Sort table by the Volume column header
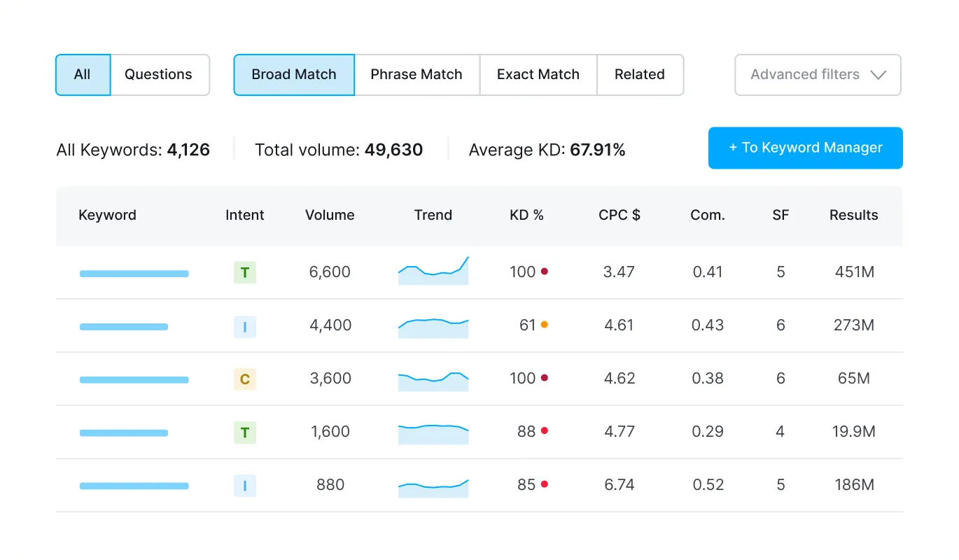 click(x=330, y=216)
